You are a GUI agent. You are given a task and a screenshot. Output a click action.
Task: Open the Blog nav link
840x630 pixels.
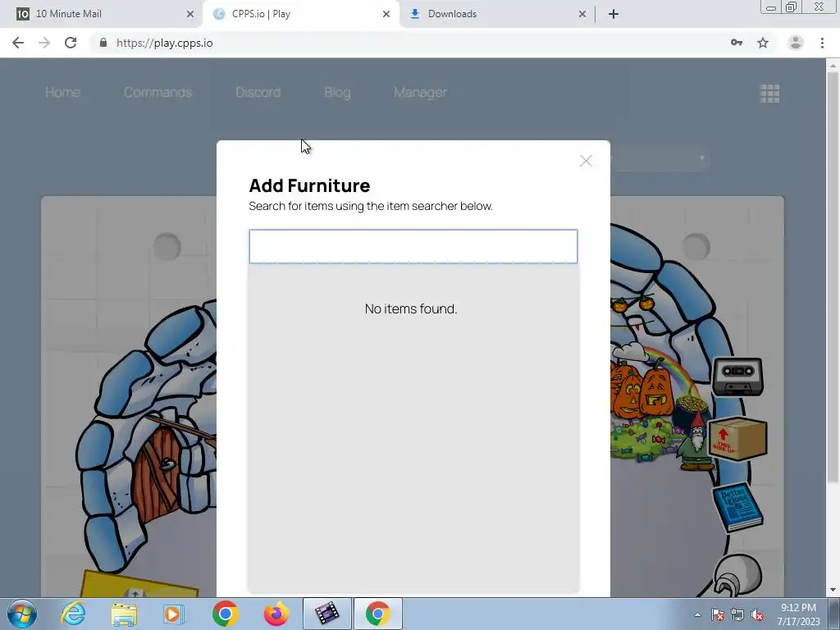point(337,92)
